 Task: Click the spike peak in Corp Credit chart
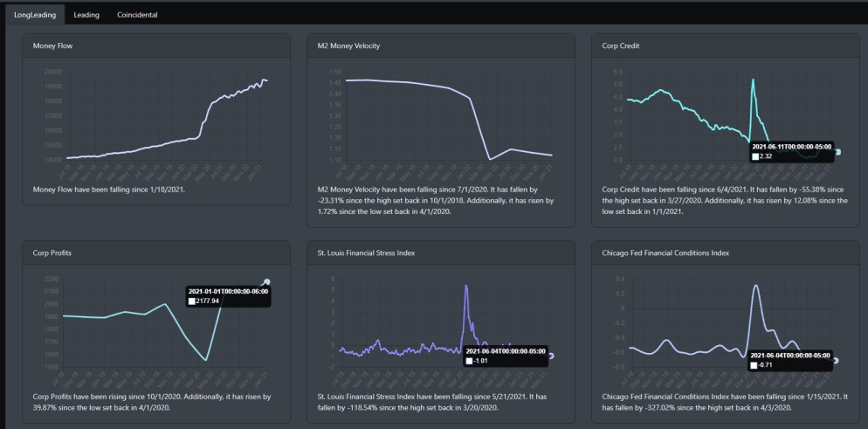point(753,80)
